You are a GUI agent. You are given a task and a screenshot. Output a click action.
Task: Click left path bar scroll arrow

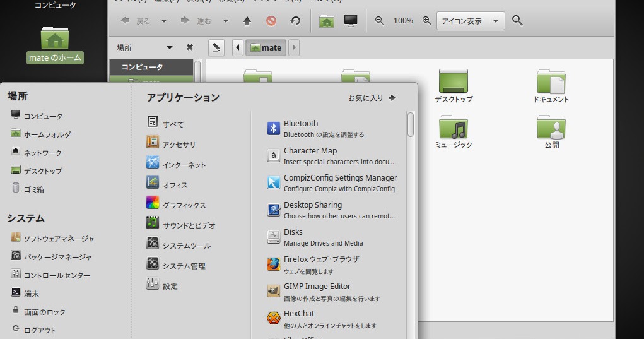point(237,48)
